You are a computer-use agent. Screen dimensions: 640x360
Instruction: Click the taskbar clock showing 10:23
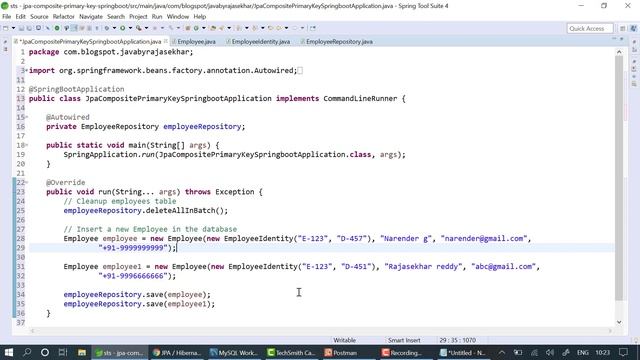tap(602, 352)
